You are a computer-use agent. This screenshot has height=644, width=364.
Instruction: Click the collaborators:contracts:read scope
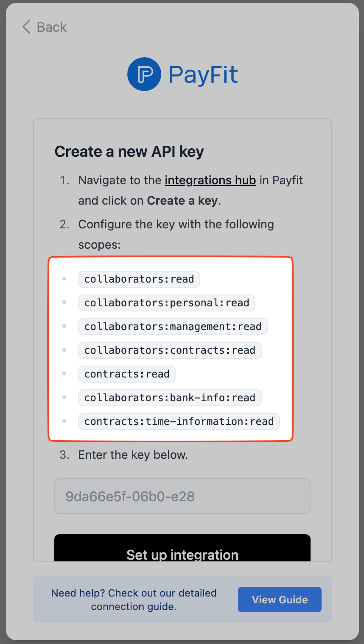170,350
